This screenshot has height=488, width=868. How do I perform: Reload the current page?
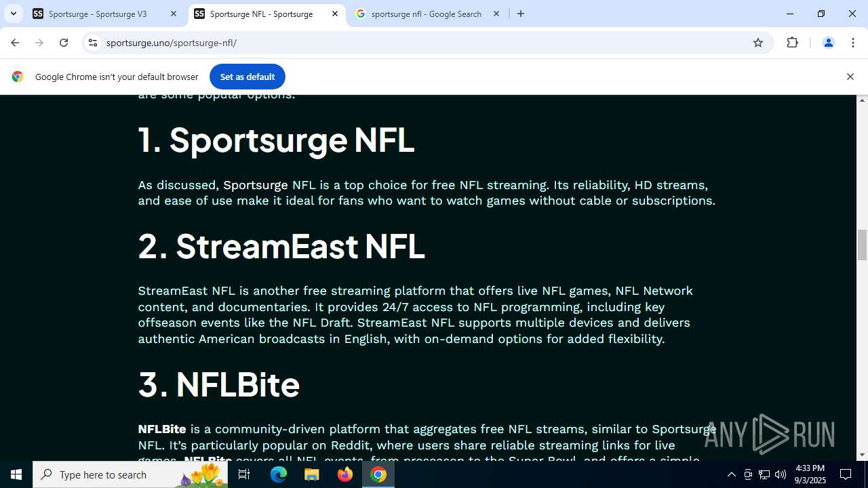pos(64,43)
